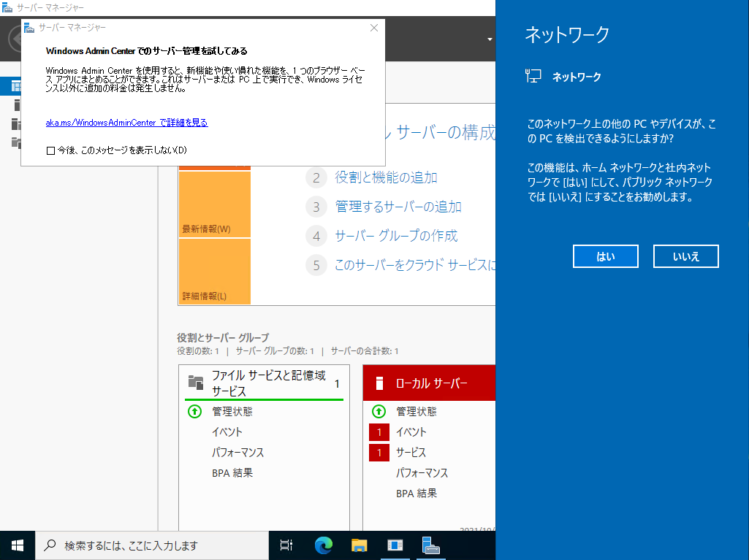Screen dimensions: 749x560
Task: Check 今後、このメッセージを表示しない checkbox
Action: coord(50,150)
